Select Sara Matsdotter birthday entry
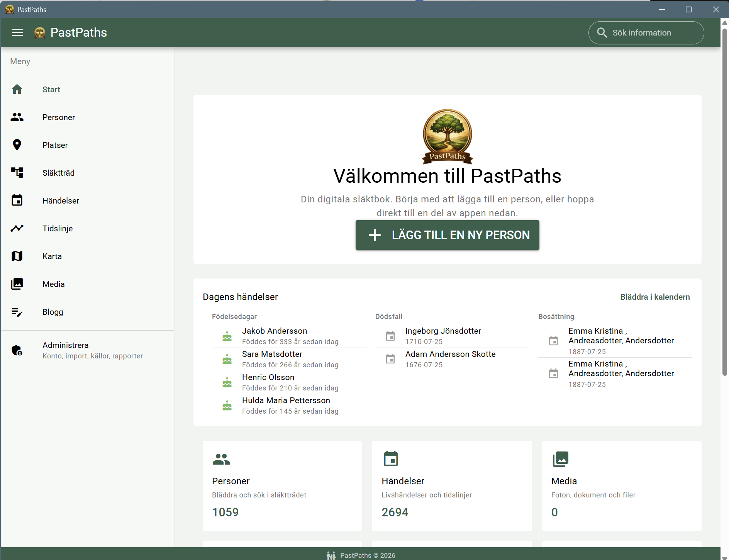This screenshot has width=729, height=560. 289,360
